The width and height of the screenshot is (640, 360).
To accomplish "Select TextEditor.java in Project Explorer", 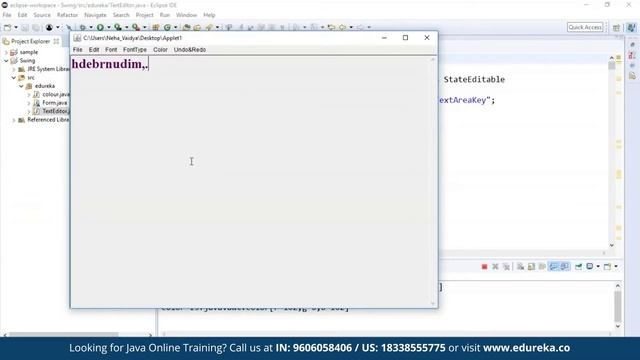I will pyautogui.click(x=56, y=111).
